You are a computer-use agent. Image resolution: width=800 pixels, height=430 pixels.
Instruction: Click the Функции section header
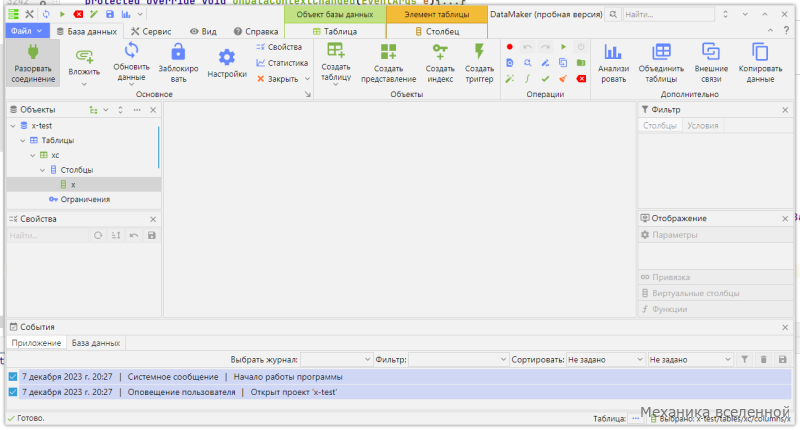(x=715, y=309)
